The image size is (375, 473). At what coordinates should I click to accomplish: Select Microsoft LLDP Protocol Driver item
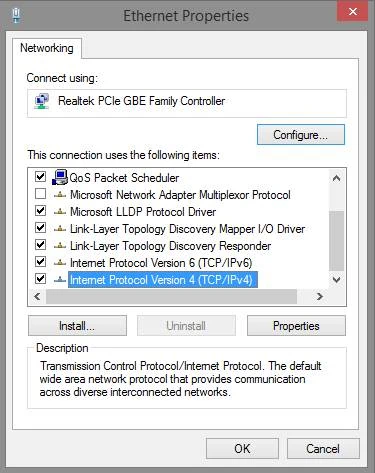[143, 212]
